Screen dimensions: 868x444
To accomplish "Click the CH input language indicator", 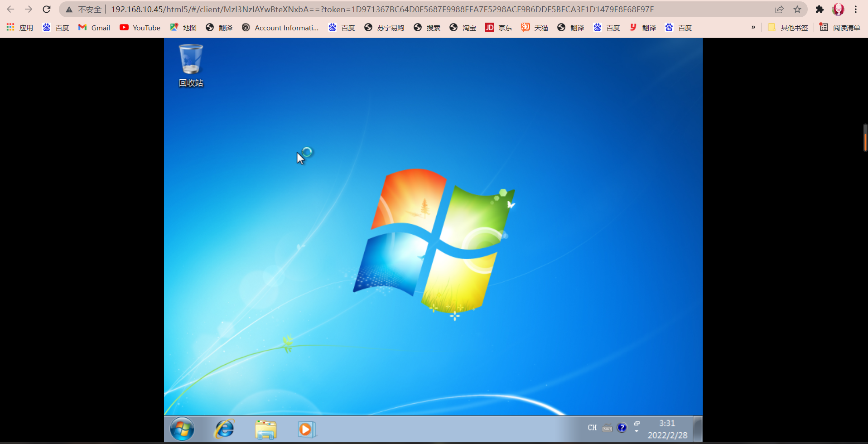I will pos(592,428).
